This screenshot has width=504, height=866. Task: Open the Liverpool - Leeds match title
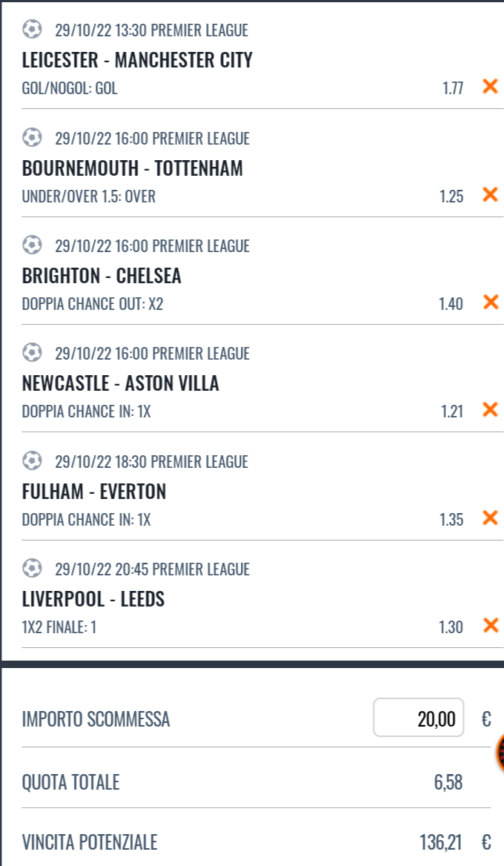point(93,599)
